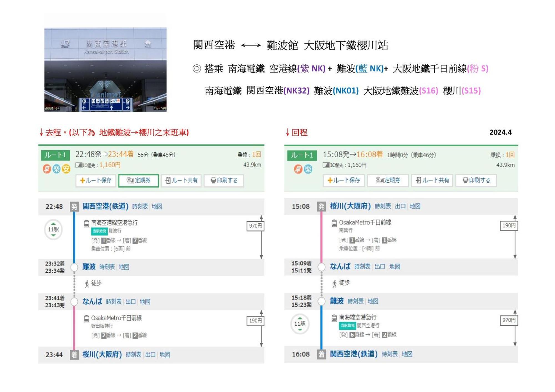Click the 楽 badge icon in return route
This screenshot has width=555, height=392.
pyautogui.click(x=308, y=169)
